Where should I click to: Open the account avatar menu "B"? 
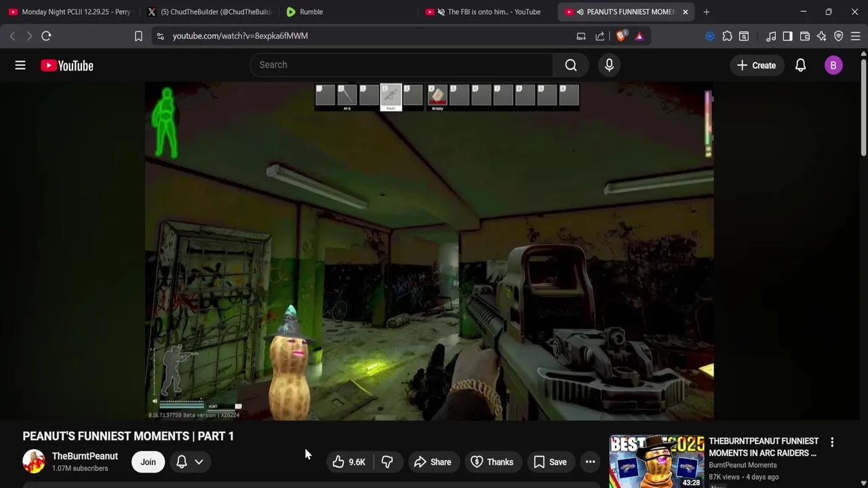pyautogui.click(x=833, y=65)
